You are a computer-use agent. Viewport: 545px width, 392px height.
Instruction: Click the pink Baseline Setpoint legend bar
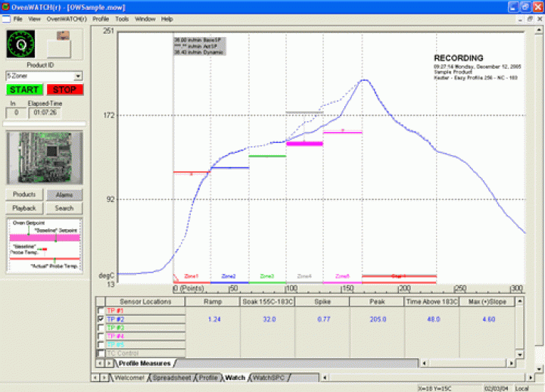click(45, 238)
